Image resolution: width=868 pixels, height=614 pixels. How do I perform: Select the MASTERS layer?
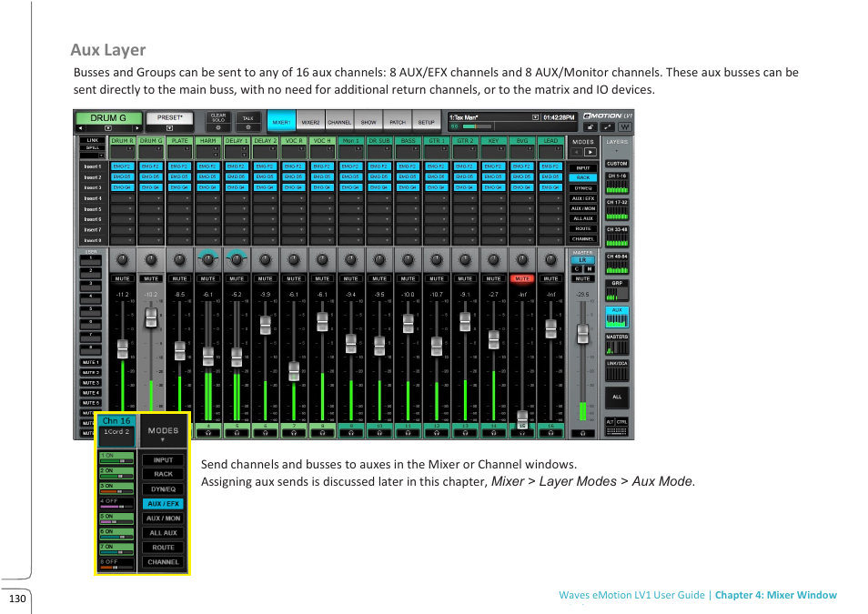pyautogui.click(x=617, y=344)
